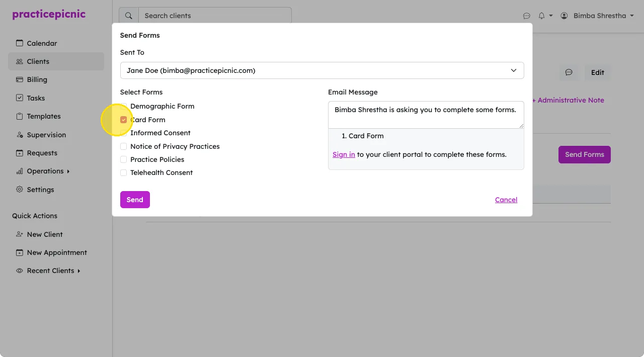This screenshot has height=357, width=644.
Task: Click the New Client person-plus icon
Action: (20, 234)
